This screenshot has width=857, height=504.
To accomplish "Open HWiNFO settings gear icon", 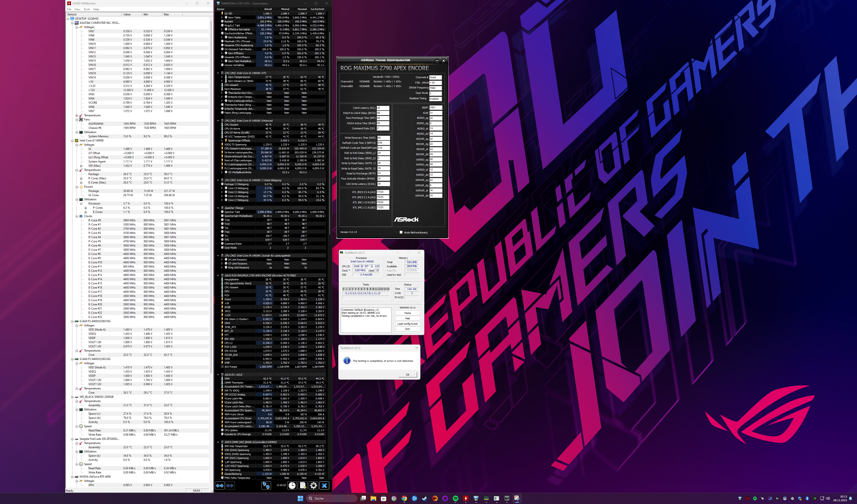I will tap(313, 485).
